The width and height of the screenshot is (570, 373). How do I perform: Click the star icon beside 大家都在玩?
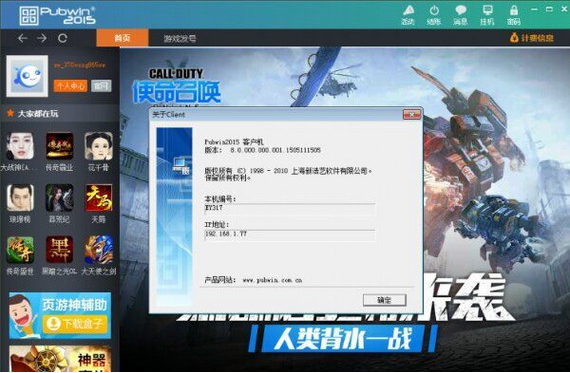[x=10, y=113]
